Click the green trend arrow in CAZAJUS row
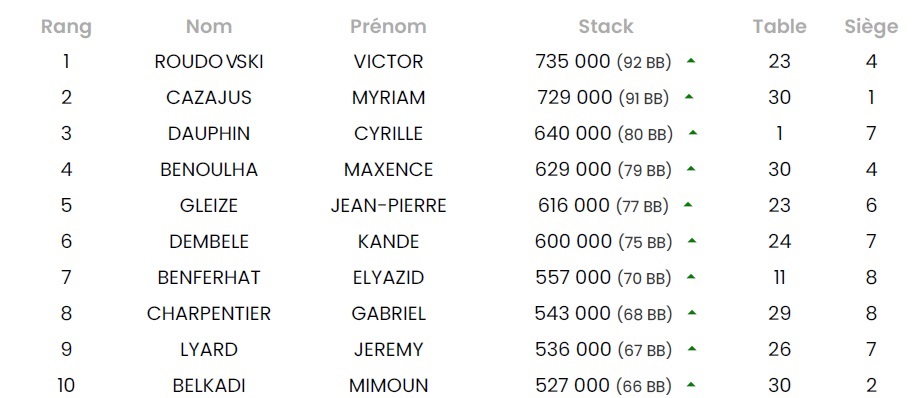 [x=689, y=96]
